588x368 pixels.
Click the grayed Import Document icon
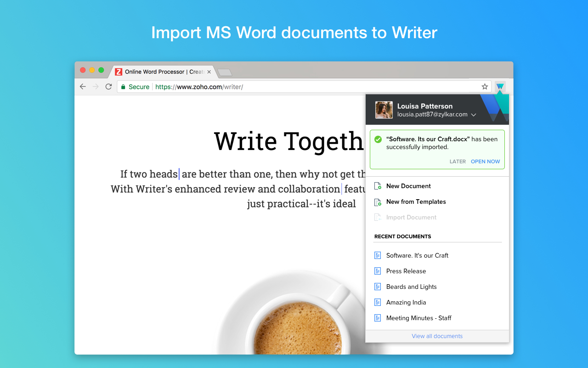click(378, 217)
